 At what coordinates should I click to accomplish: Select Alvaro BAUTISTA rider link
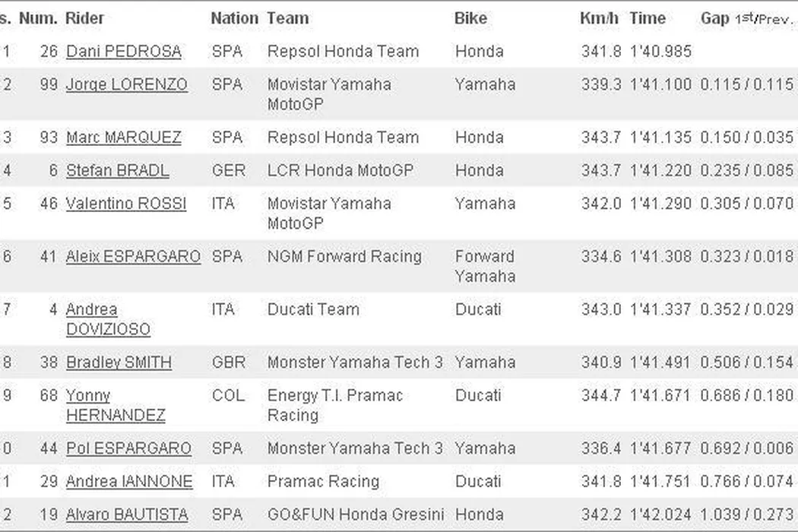126,515
